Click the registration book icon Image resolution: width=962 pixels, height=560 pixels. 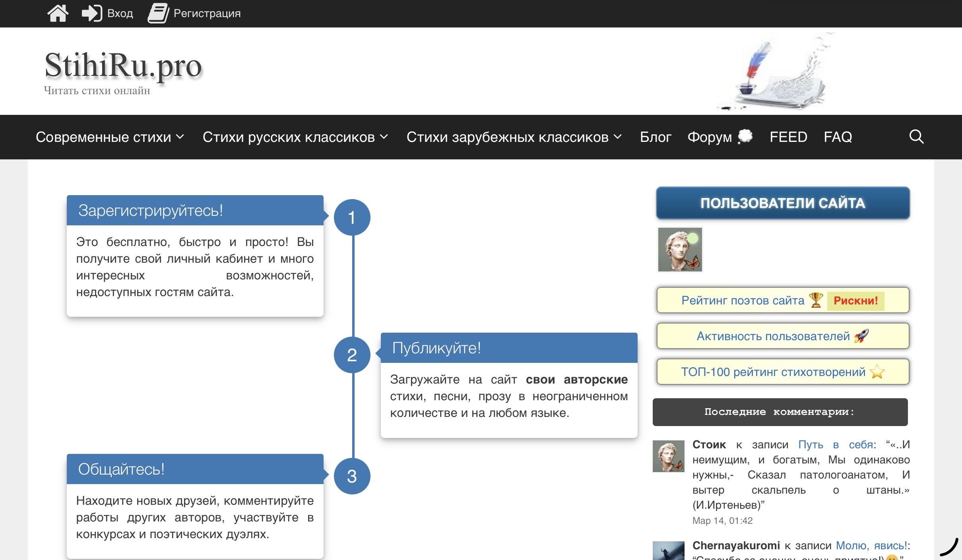158,13
